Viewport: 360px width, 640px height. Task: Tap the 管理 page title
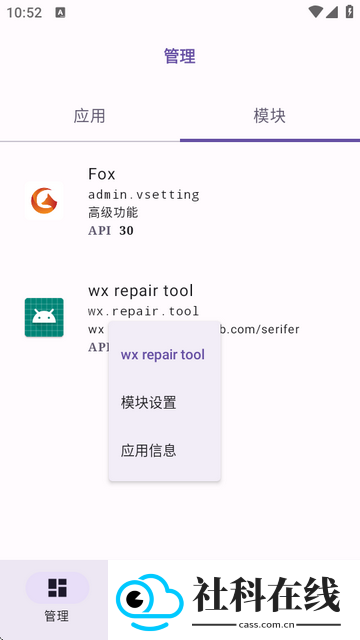click(180, 56)
